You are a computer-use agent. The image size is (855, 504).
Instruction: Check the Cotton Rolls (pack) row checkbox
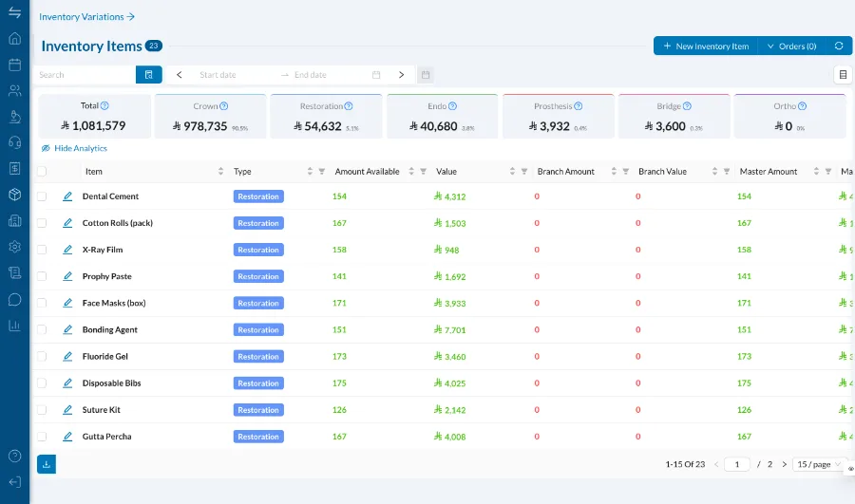(x=42, y=223)
